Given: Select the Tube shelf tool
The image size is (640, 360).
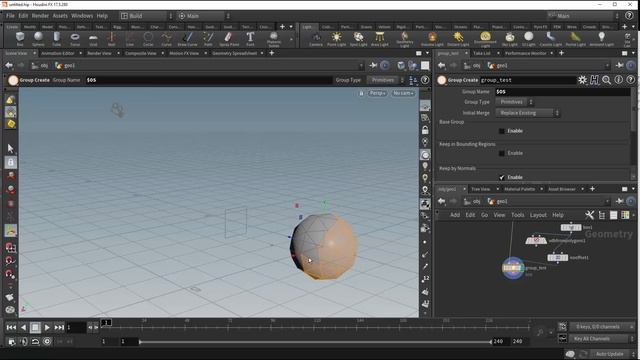Looking at the screenshot, I should (56, 39).
